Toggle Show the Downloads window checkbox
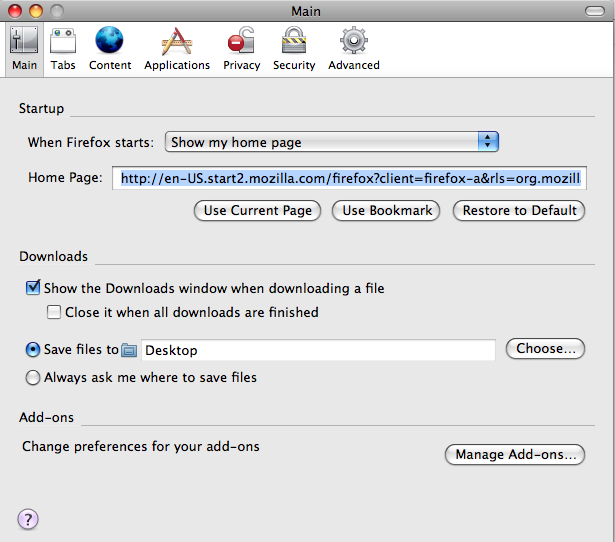Viewport: 615px width, 542px height. (x=33, y=287)
